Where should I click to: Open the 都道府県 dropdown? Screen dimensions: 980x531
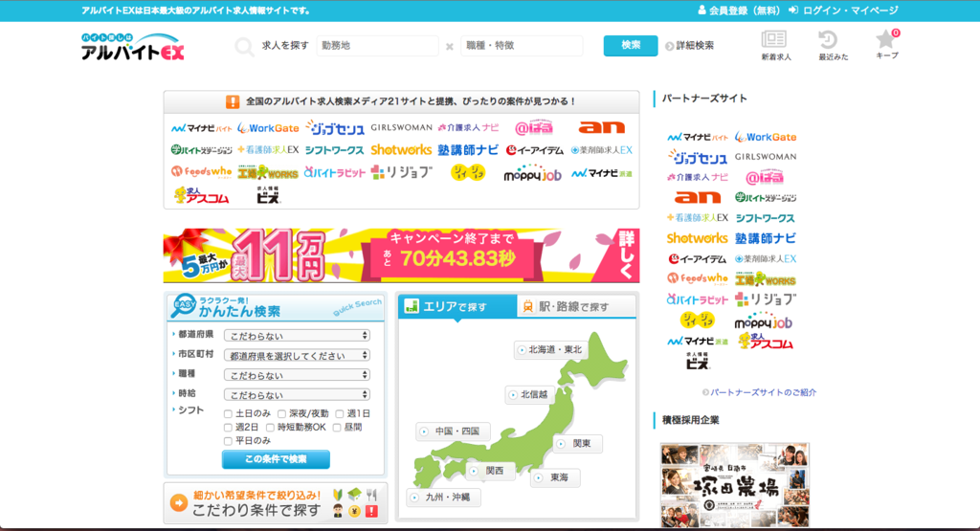click(297, 336)
